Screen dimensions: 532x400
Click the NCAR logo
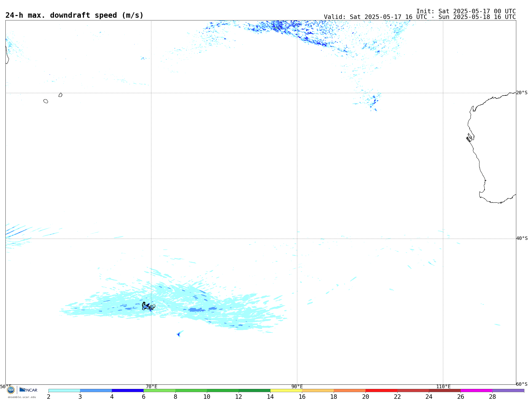click(28, 390)
